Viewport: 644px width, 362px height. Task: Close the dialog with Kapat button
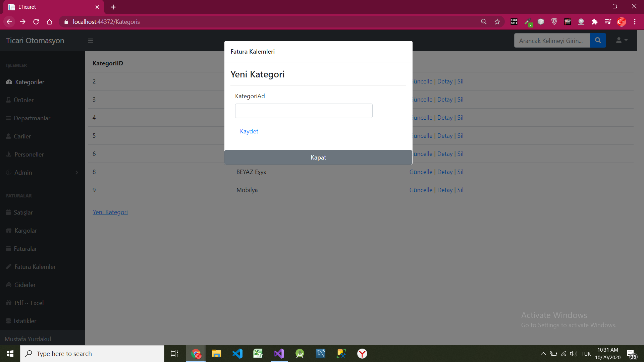pyautogui.click(x=318, y=157)
